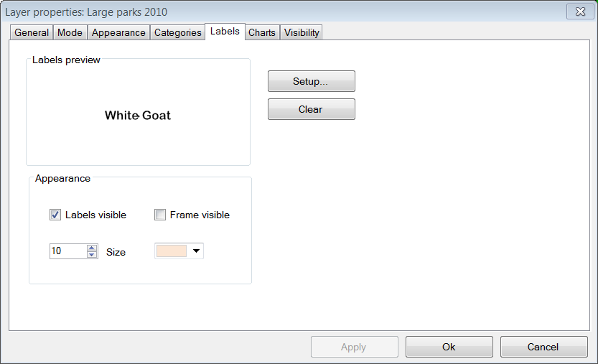598x364 pixels.
Task: Enable the Frame visible checkbox
Action: pos(160,215)
